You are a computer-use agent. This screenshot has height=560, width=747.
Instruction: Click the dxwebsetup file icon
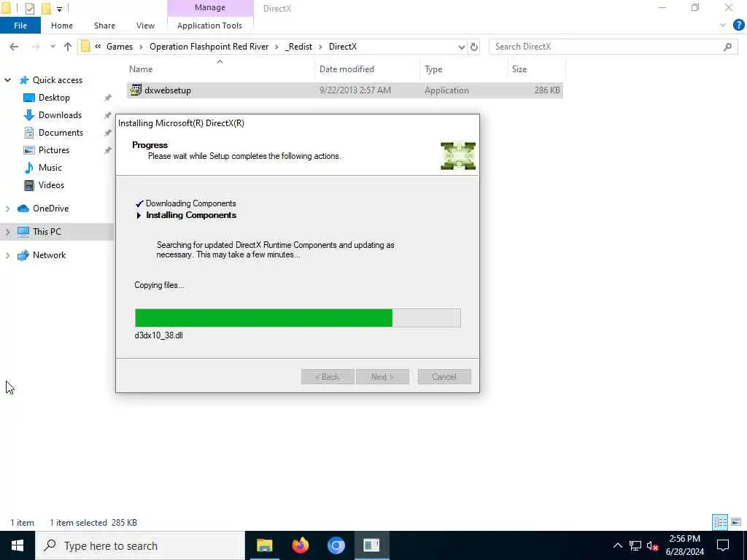coord(136,90)
